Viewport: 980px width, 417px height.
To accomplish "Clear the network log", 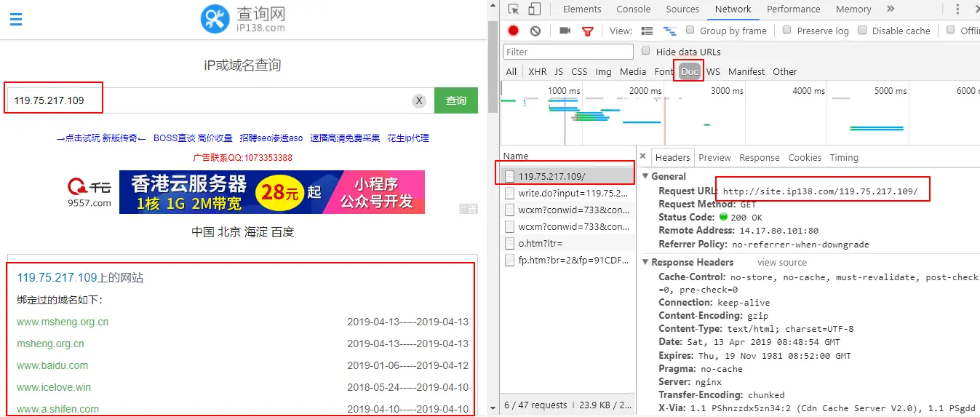I will 535,31.
